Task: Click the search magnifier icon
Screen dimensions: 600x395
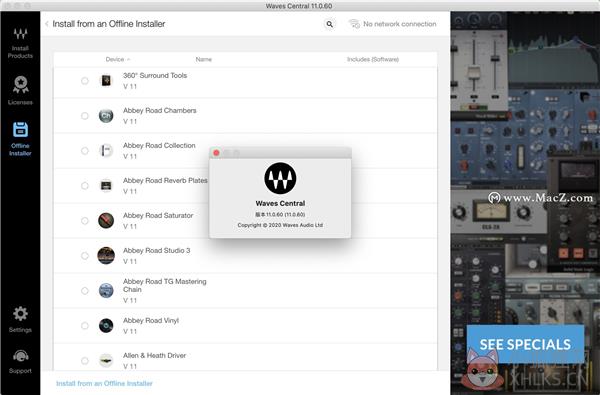Action: tap(329, 24)
